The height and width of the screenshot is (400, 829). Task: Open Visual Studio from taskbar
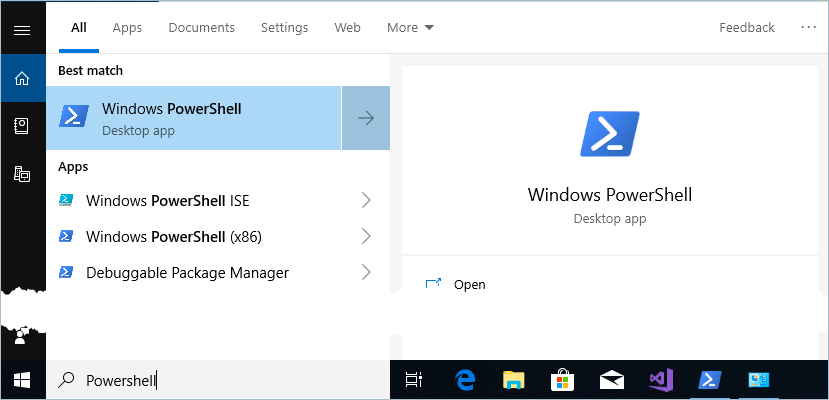tap(660, 380)
